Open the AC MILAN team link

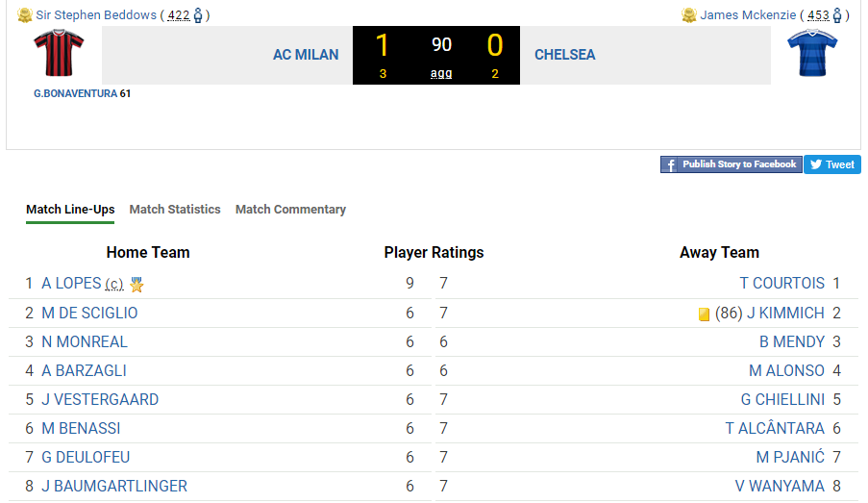(306, 55)
